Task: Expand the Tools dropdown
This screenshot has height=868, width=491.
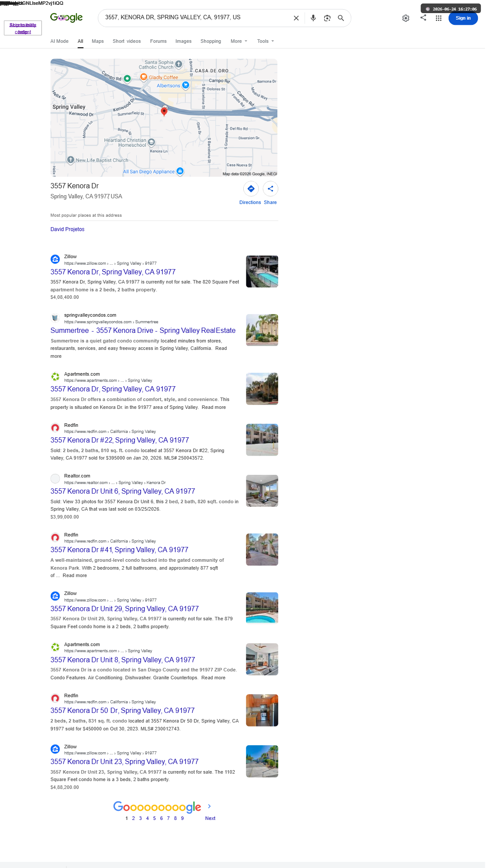Action: [266, 41]
